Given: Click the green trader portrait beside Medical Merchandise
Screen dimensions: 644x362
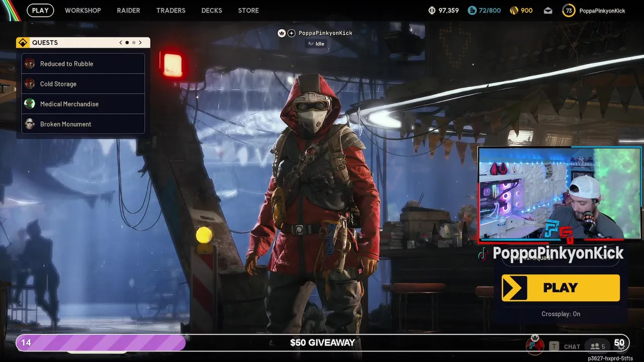Looking at the screenshot, I should coord(30,104).
